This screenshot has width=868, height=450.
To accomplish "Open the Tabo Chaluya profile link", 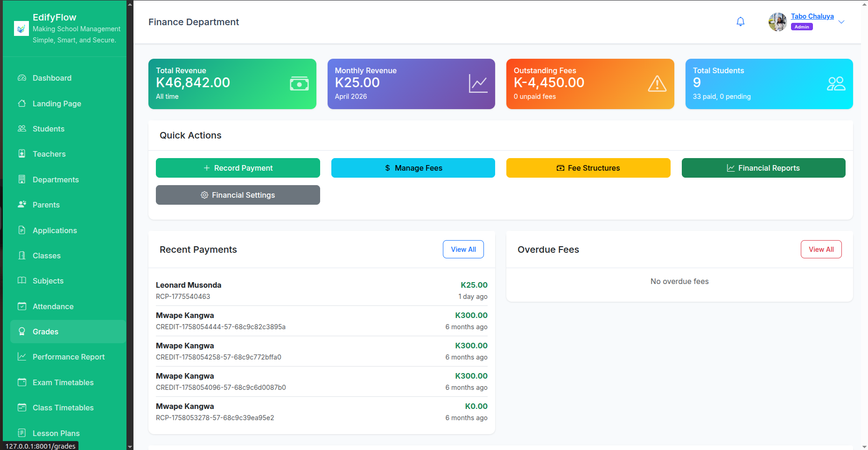I will 812,16.
